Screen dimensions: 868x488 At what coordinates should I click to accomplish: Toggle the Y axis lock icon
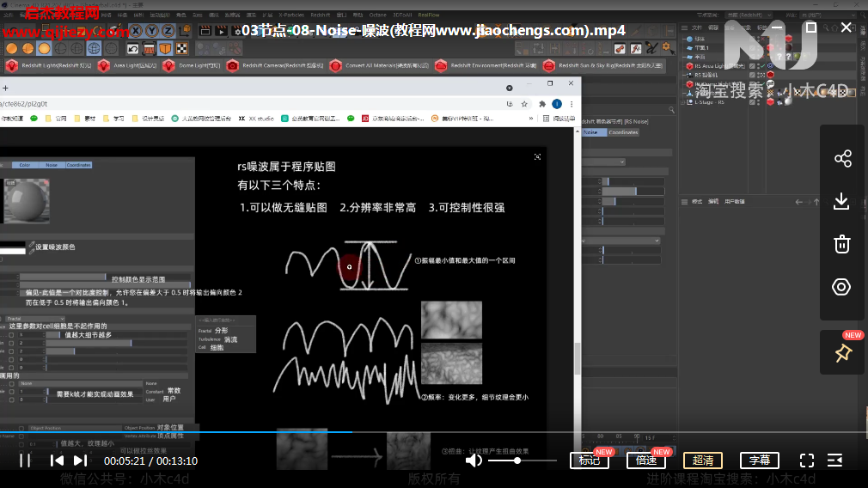tap(151, 31)
